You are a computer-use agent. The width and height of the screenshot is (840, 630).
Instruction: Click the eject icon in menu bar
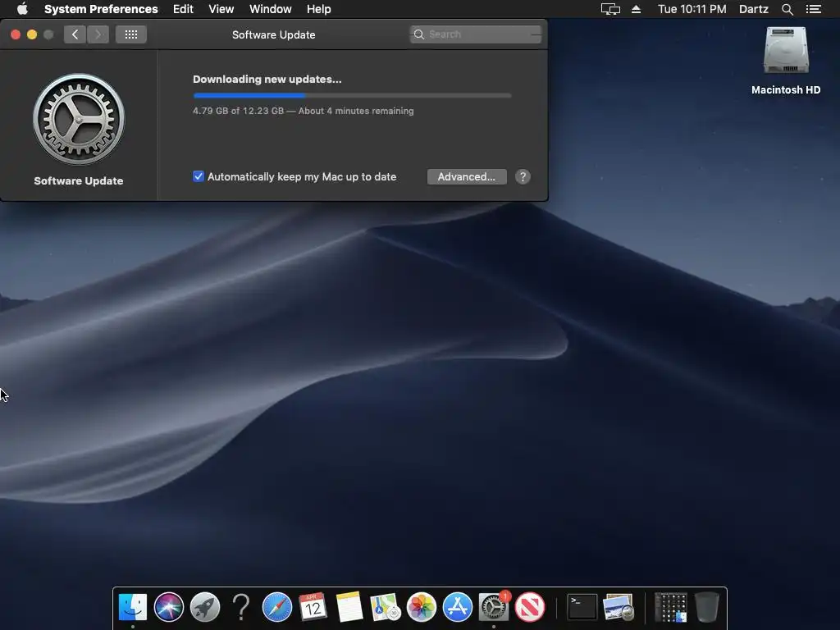(636, 9)
